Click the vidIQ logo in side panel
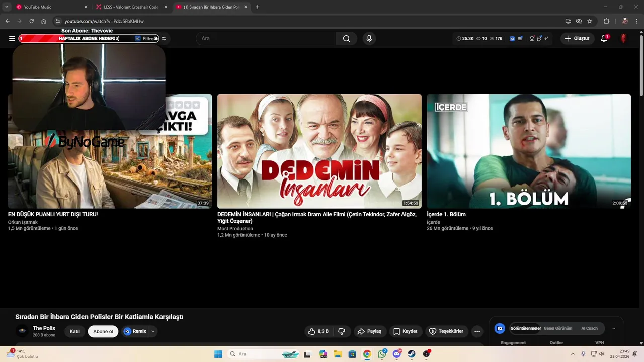The height and width of the screenshot is (362, 644). tap(500, 328)
